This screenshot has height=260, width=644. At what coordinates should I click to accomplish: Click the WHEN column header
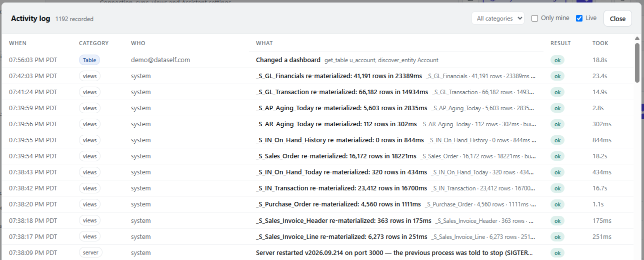[18, 43]
